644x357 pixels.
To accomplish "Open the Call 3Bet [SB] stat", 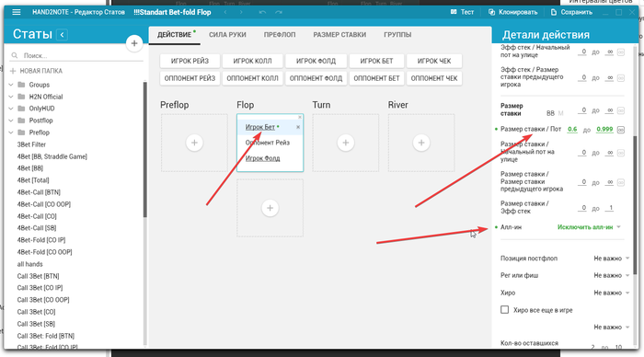I will 36,324.
